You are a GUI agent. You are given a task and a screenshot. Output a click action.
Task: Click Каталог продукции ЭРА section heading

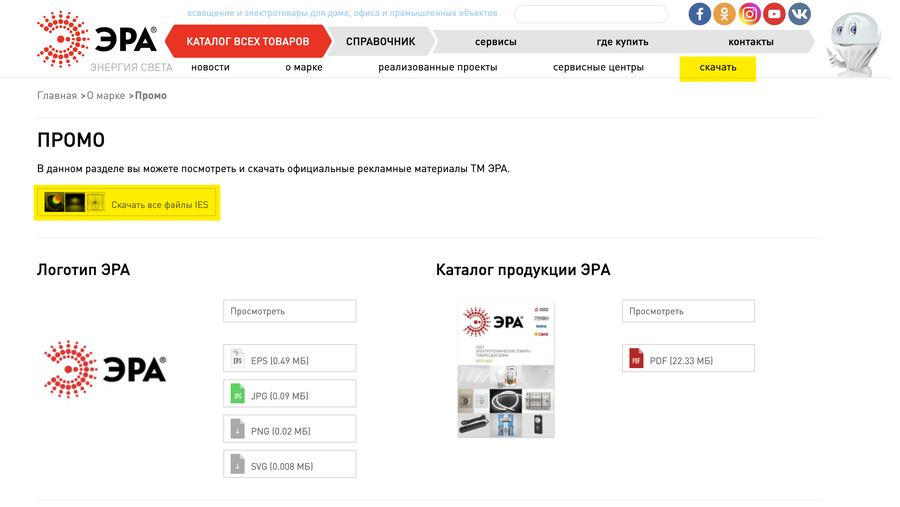coord(523,270)
